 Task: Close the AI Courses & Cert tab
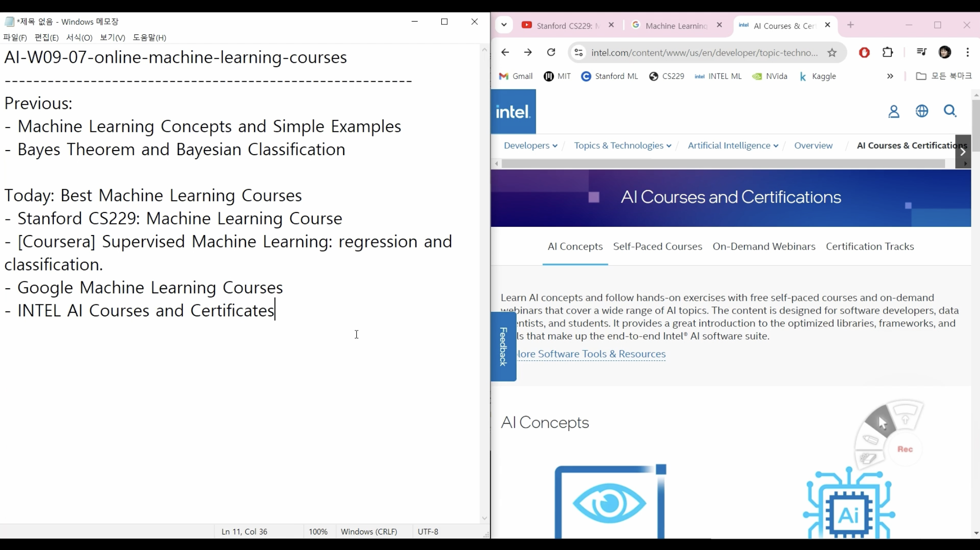coord(828,25)
